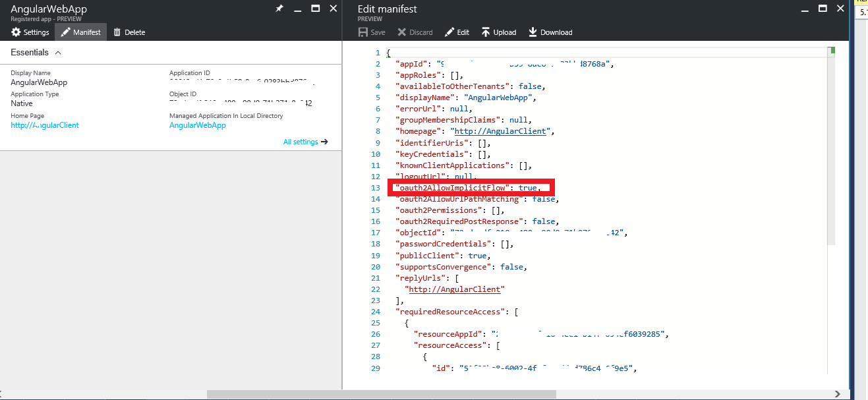Click the replyUrls http://AngularClient entry
This screenshot has width=868, height=400.
pos(456,289)
